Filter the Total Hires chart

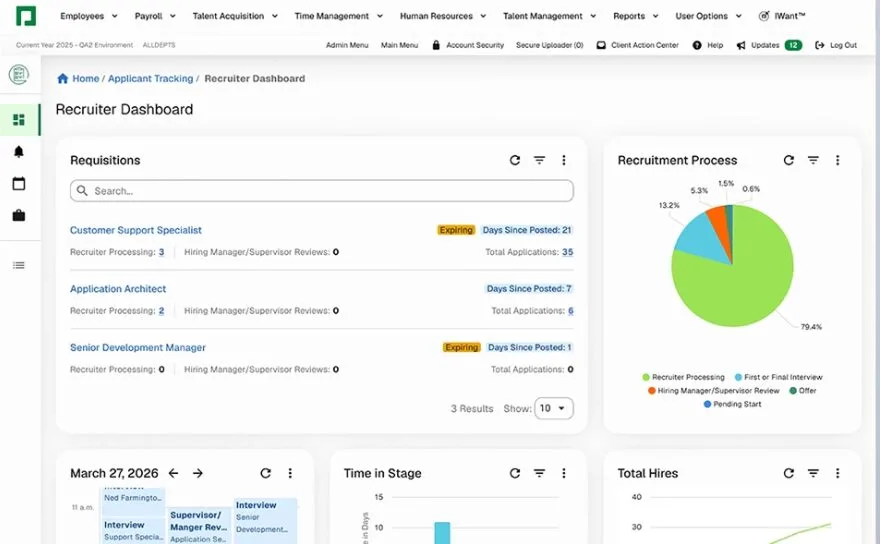point(813,473)
